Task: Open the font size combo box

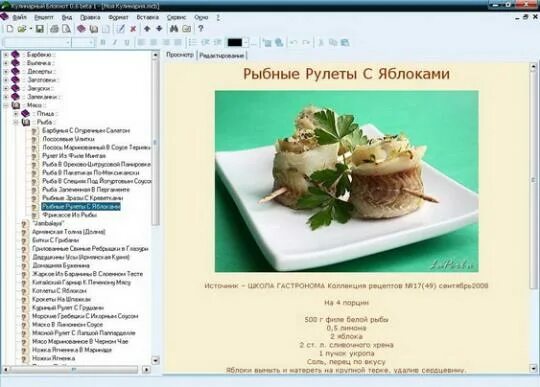Action: pyautogui.click(x=83, y=42)
